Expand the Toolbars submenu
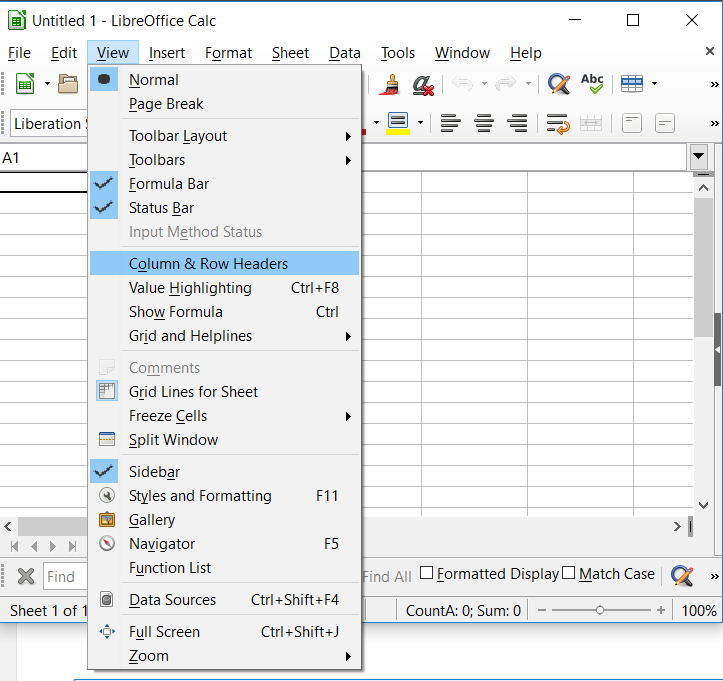 pyautogui.click(x=224, y=160)
